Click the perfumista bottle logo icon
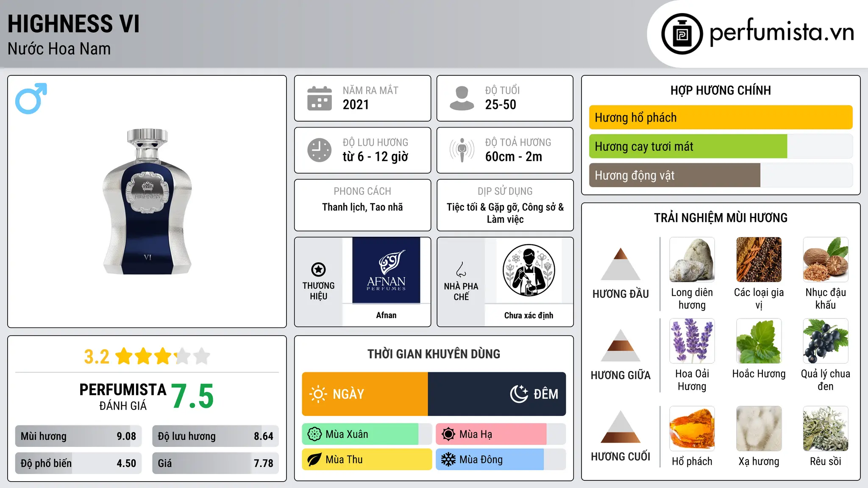868x488 pixels. click(x=682, y=34)
